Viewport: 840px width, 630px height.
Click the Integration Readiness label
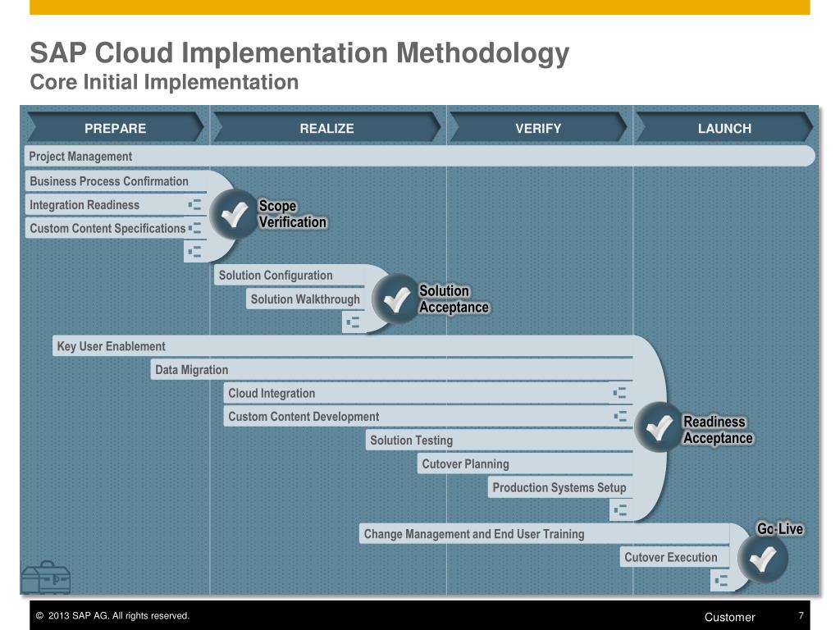coord(84,204)
